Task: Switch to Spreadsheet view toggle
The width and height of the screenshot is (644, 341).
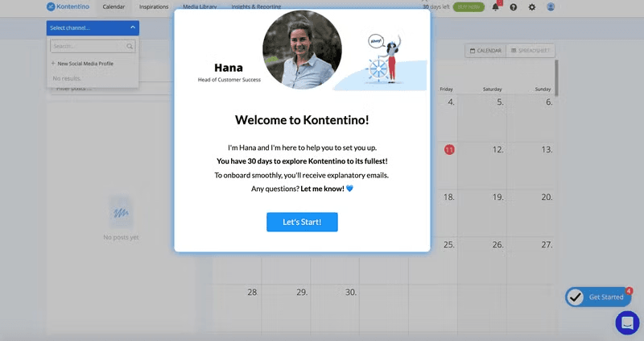Action: (530, 51)
